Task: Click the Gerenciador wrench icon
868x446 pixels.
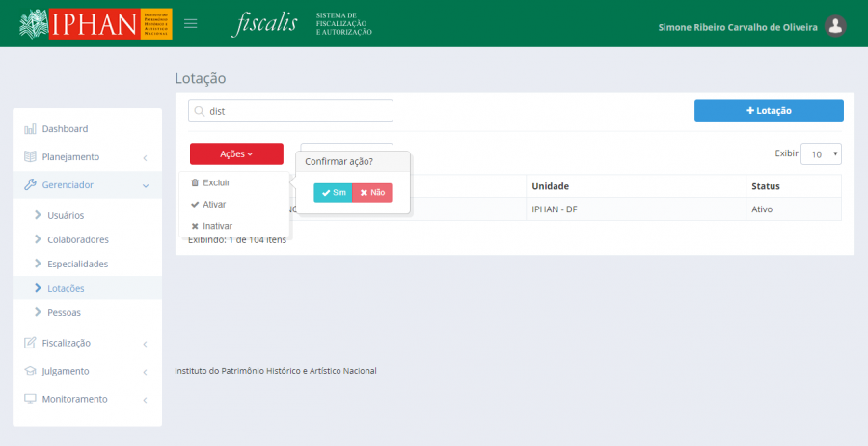Action: pyautogui.click(x=30, y=184)
